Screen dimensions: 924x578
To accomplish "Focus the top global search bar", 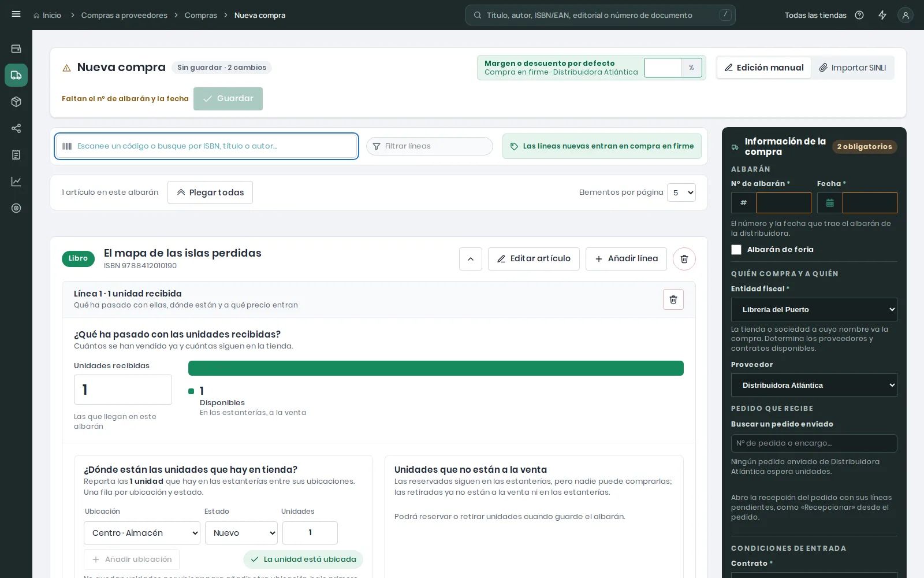I will 601,15.
